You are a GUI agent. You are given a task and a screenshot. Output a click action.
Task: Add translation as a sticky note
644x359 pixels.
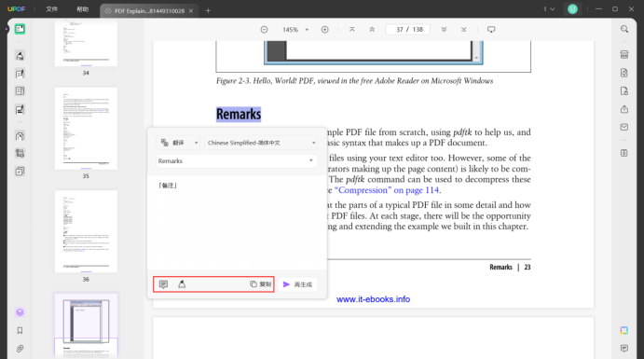click(163, 284)
